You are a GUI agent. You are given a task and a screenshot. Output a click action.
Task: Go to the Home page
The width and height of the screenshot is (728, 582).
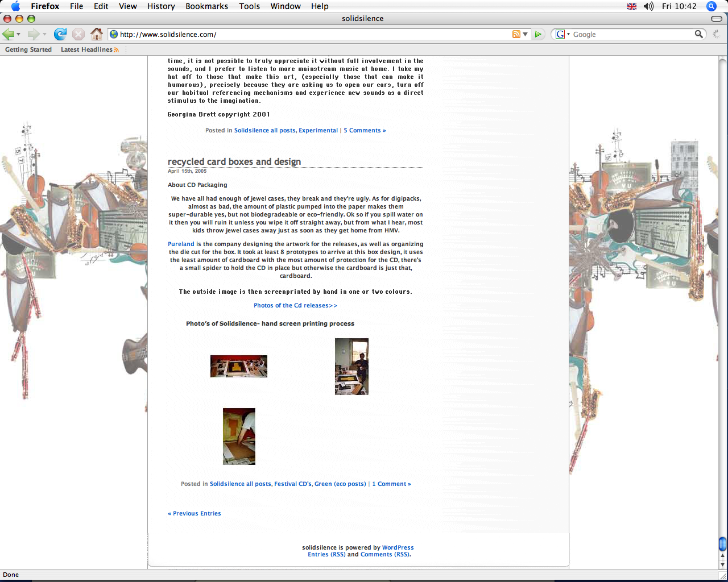pyautogui.click(x=97, y=34)
